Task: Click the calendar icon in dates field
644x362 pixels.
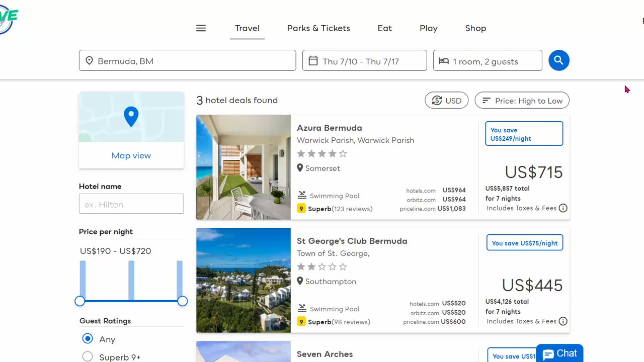Action: [x=313, y=61]
